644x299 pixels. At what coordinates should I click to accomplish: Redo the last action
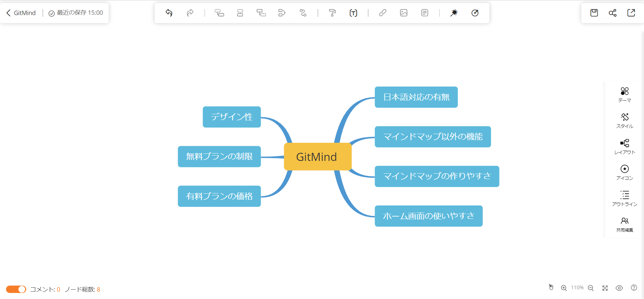click(190, 13)
